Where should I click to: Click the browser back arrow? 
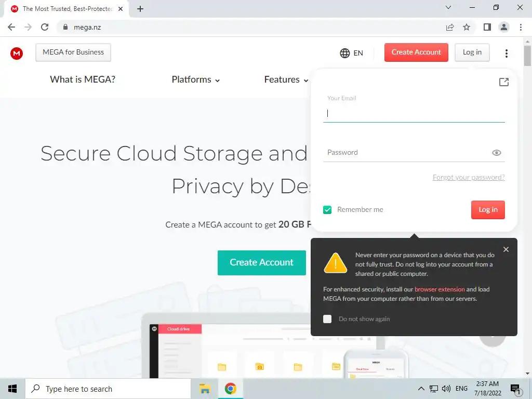click(x=11, y=27)
